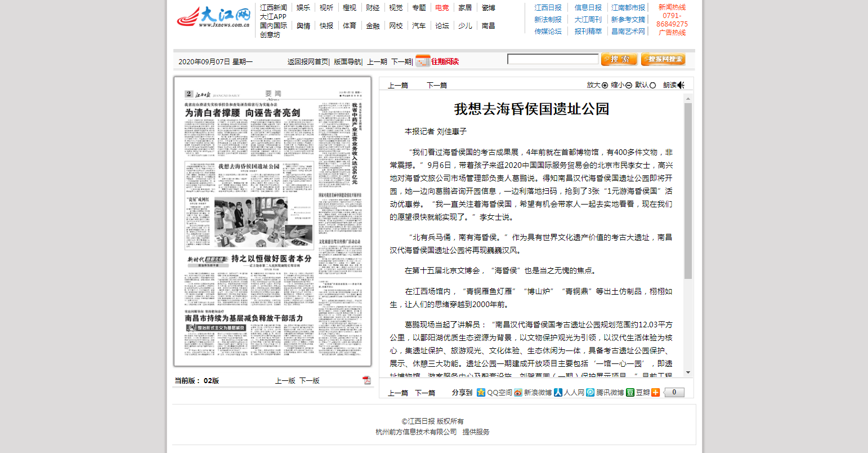Screen dimensions: 868x453
Task: Click 往期阅读 red text link
Action: 445,61
